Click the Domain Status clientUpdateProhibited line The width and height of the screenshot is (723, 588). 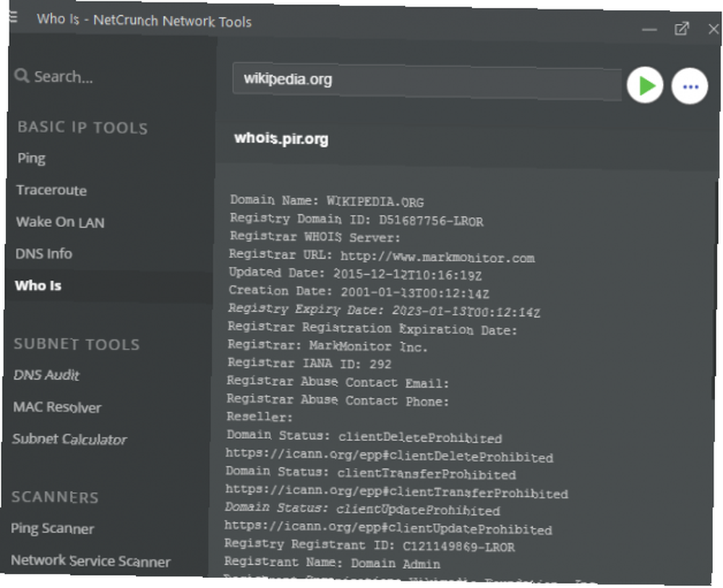(x=362, y=508)
